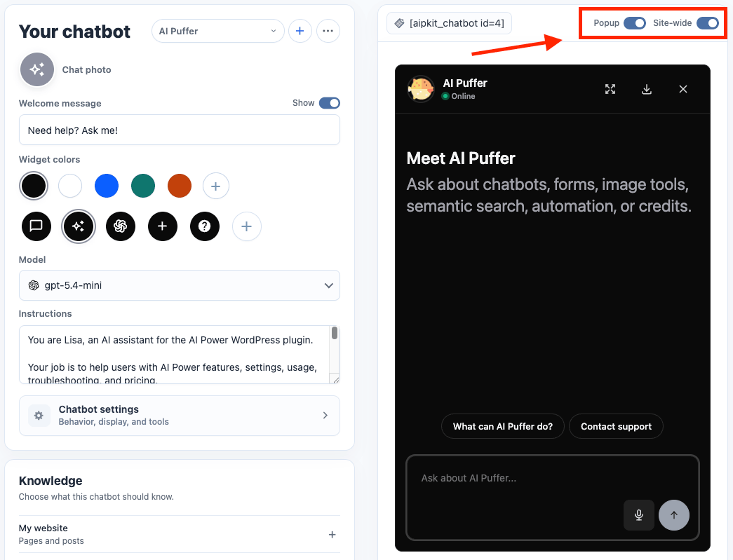Toggle the Site-wide switch

[707, 23]
